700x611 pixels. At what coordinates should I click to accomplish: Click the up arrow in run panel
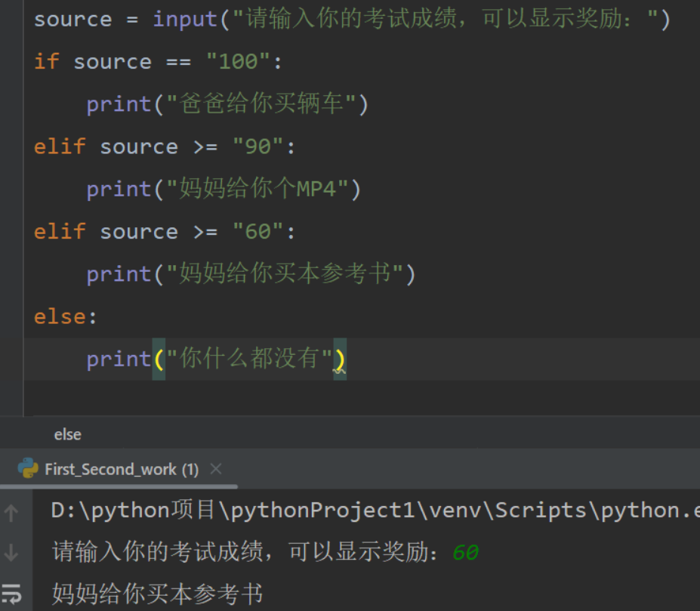coord(11,513)
